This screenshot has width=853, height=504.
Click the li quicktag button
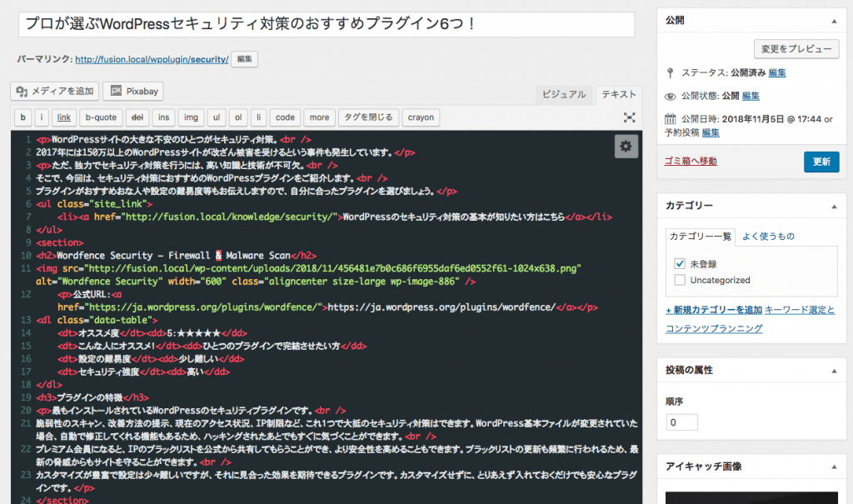point(258,117)
